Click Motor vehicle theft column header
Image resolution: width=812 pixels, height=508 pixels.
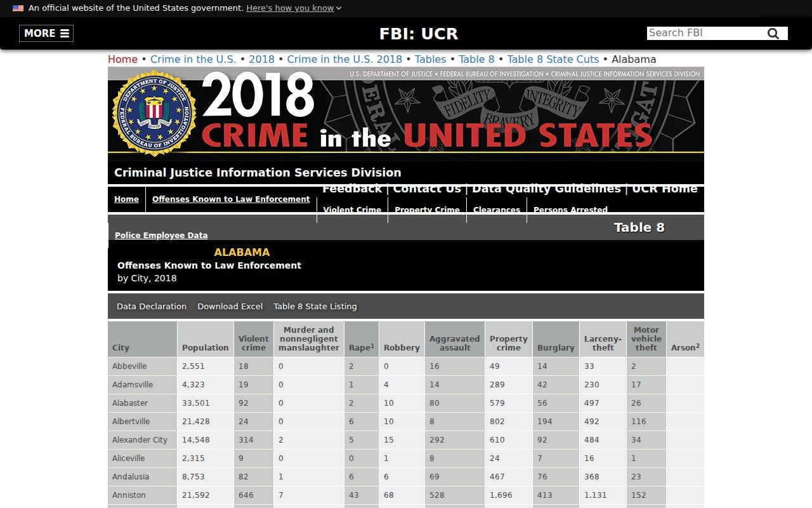click(646, 338)
